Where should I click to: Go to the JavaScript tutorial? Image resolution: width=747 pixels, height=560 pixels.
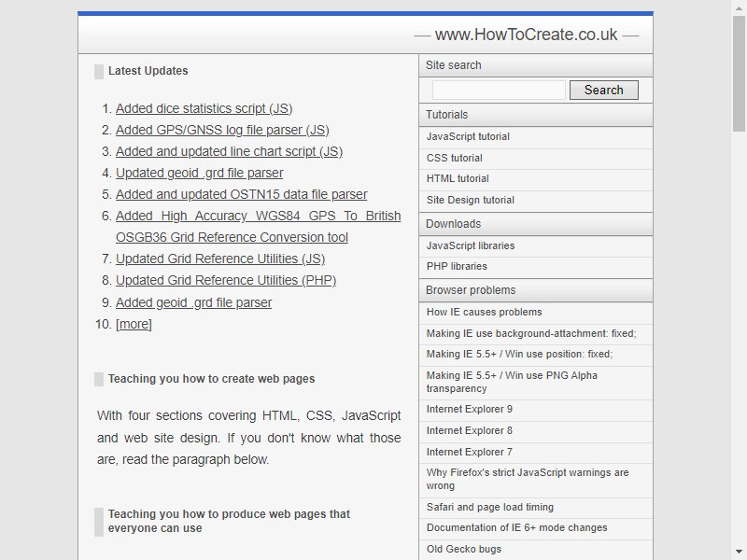536,136
